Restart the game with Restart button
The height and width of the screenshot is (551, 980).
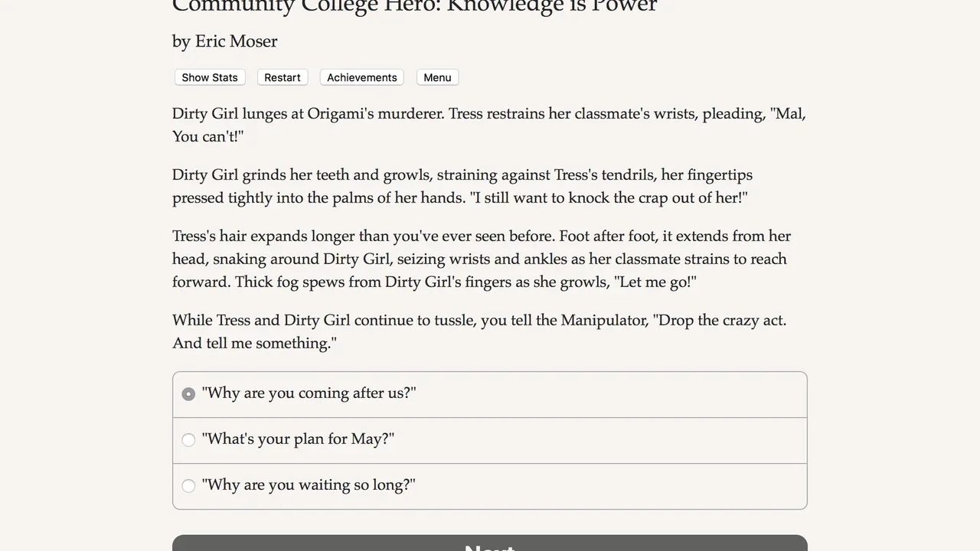click(x=283, y=77)
